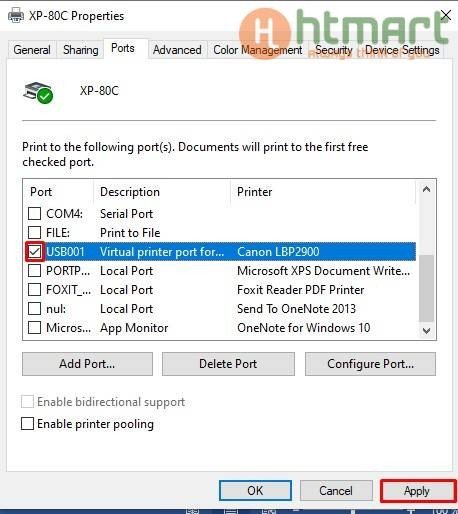Switch to the Device Settings tab
The image size is (458, 514).
pyautogui.click(x=402, y=50)
